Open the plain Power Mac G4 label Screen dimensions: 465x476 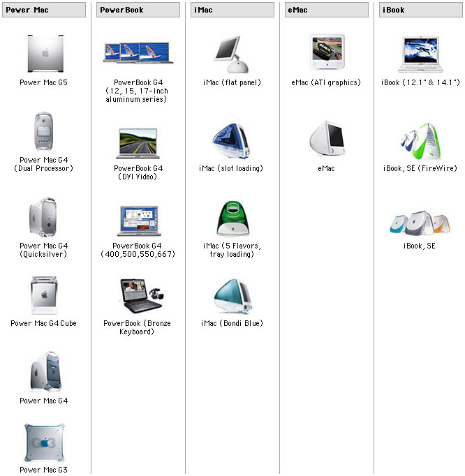44,401
